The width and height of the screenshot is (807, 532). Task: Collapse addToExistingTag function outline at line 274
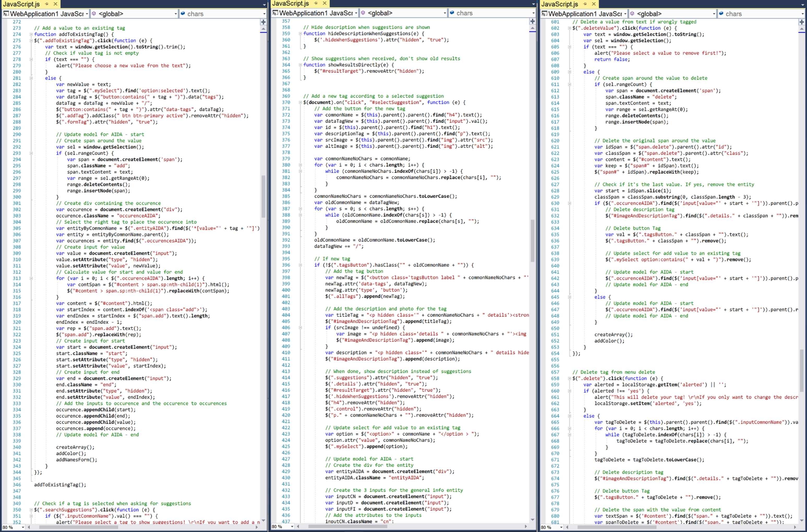pos(31,34)
